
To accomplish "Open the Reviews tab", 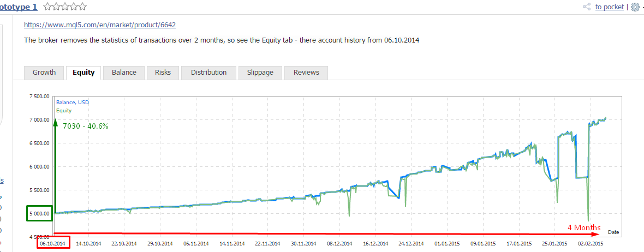I will (306, 73).
